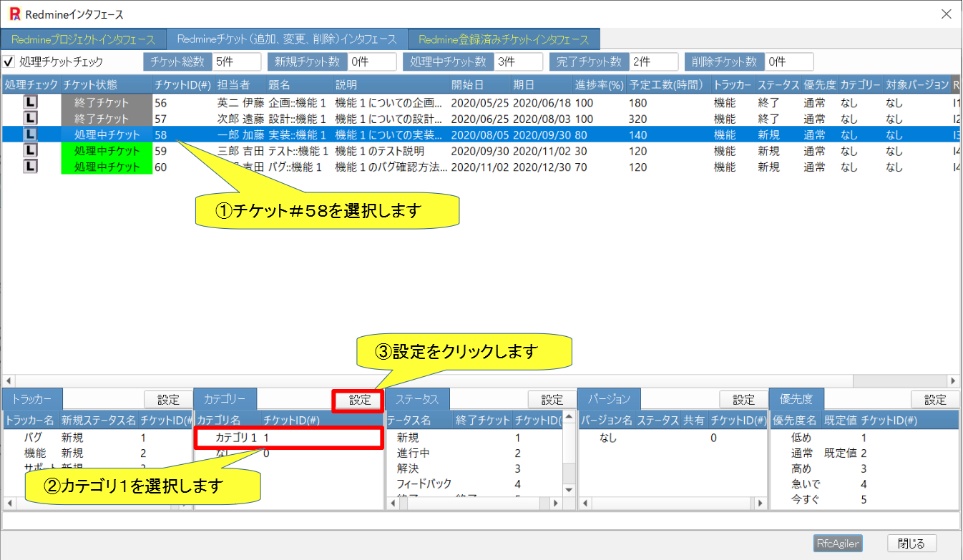The width and height of the screenshot is (963, 560).
Task: Click the 期日 column header
Action: point(524,85)
